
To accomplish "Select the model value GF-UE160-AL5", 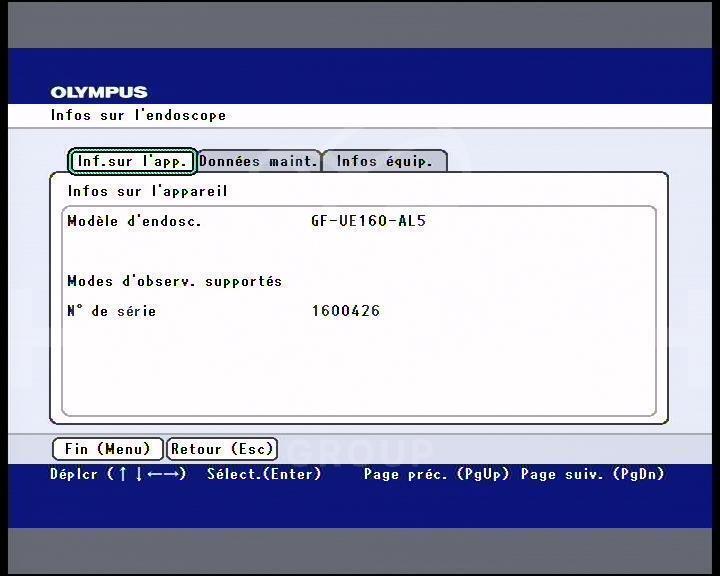I will (369, 221).
